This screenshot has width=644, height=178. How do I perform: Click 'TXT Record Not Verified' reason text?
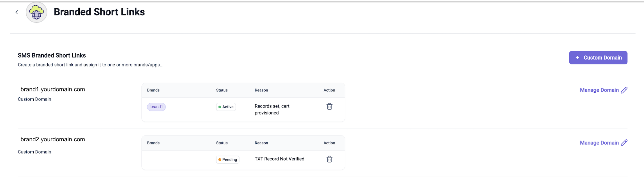coord(280,159)
